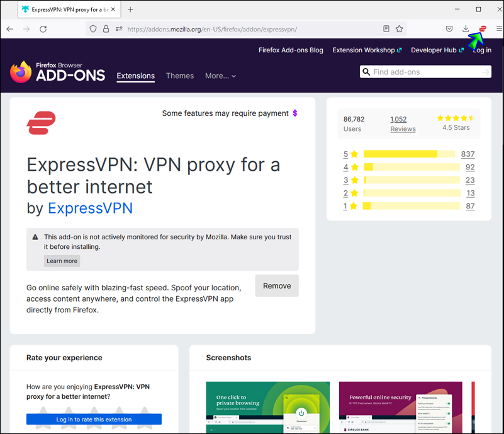The height and width of the screenshot is (434, 504).
Task: Open the tracking protection shield icon
Action: 93,29
